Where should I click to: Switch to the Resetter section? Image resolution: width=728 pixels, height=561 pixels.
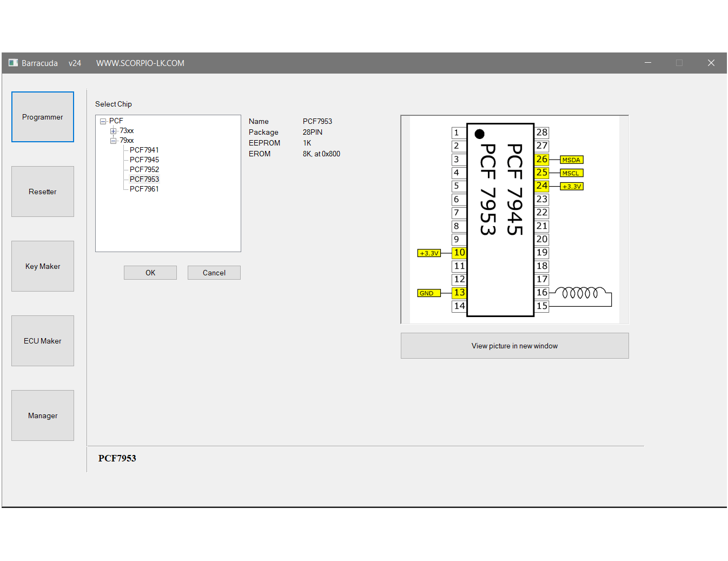click(x=43, y=192)
